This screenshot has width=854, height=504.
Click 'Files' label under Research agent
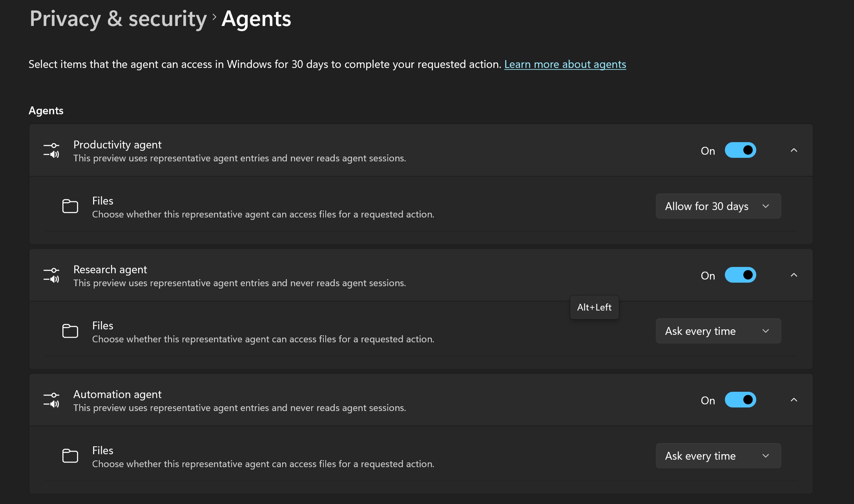(103, 326)
